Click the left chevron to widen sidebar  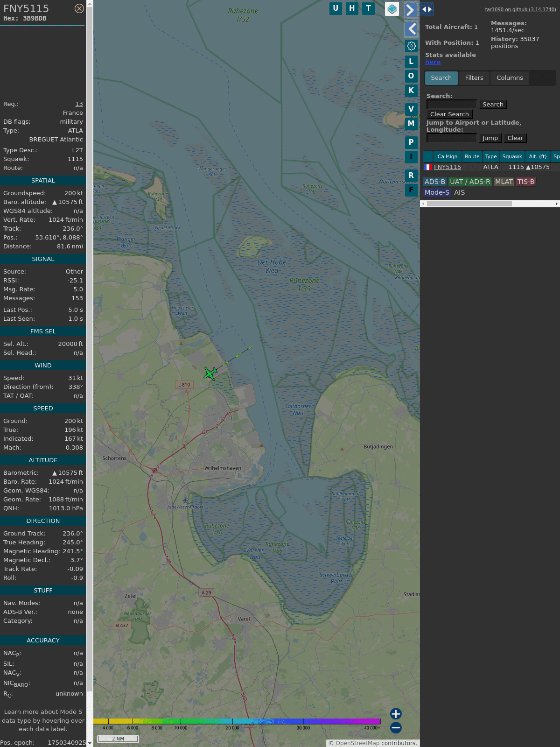411,29
